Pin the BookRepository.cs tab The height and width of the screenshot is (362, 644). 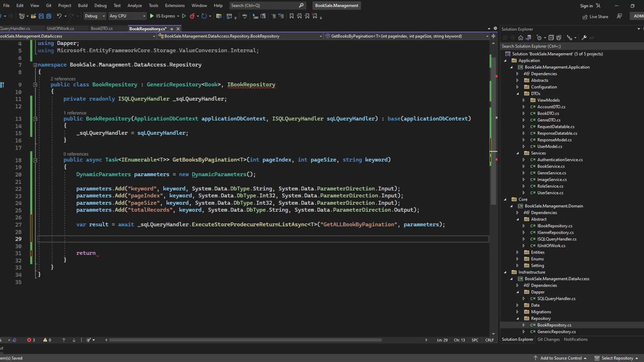(x=171, y=29)
